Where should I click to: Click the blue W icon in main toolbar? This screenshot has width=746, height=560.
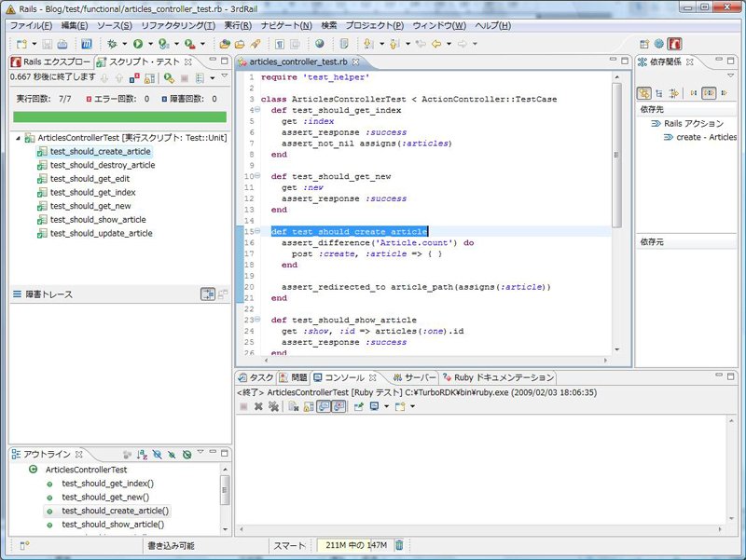point(87,44)
